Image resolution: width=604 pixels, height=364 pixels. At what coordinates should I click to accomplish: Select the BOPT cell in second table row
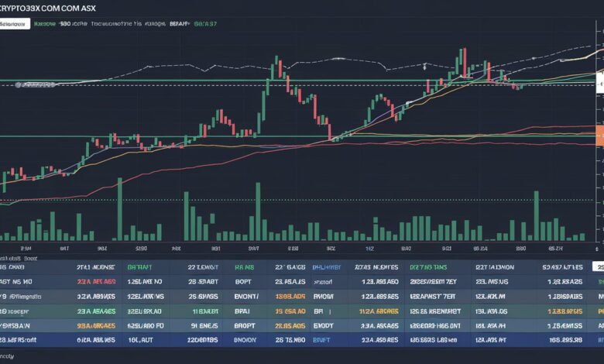tap(243, 282)
